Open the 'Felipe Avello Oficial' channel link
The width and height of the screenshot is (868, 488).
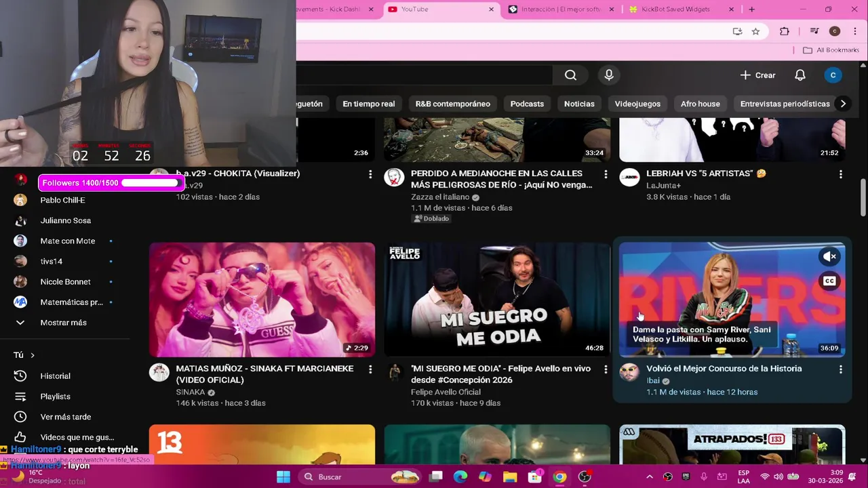(446, 392)
